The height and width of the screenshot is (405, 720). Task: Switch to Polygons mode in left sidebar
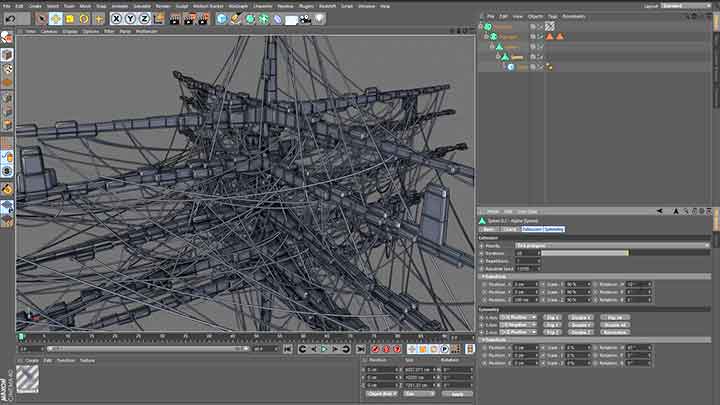click(x=7, y=124)
